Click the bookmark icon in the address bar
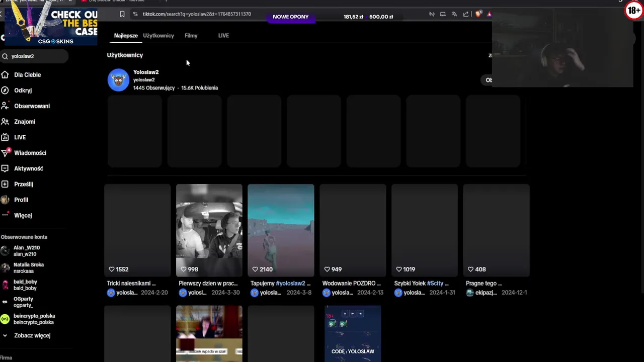The height and width of the screenshot is (362, 644). (x=122, y=14)
